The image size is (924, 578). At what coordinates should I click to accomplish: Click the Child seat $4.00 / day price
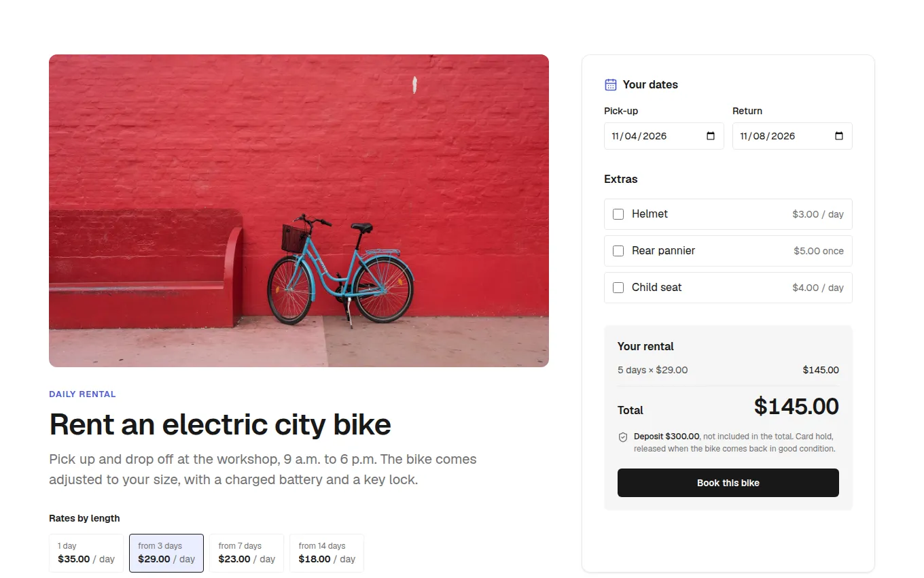coord(818,288)
